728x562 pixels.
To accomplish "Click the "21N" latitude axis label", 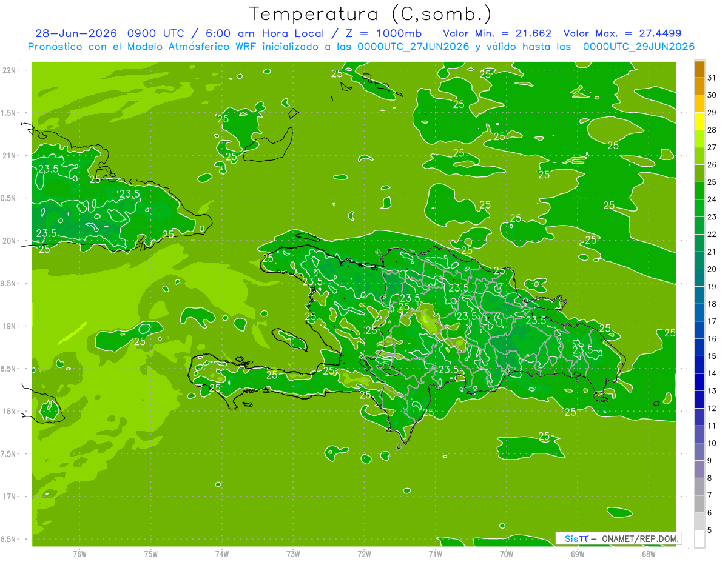I will click(10, 155).
